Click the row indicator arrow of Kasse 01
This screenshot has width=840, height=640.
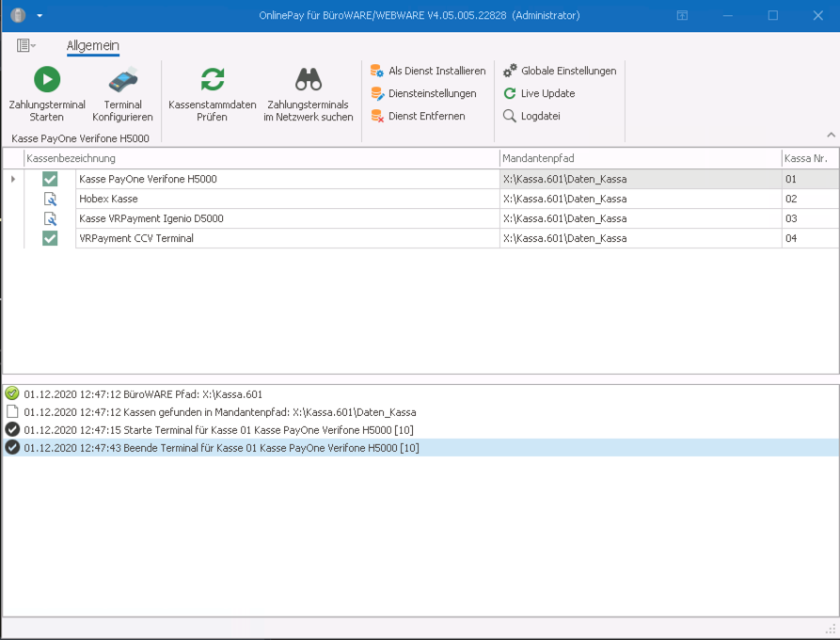coord(13,179)
